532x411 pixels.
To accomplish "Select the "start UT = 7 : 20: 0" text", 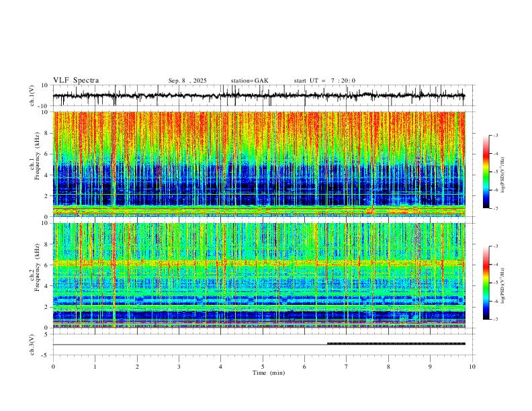I will (324, 81).
